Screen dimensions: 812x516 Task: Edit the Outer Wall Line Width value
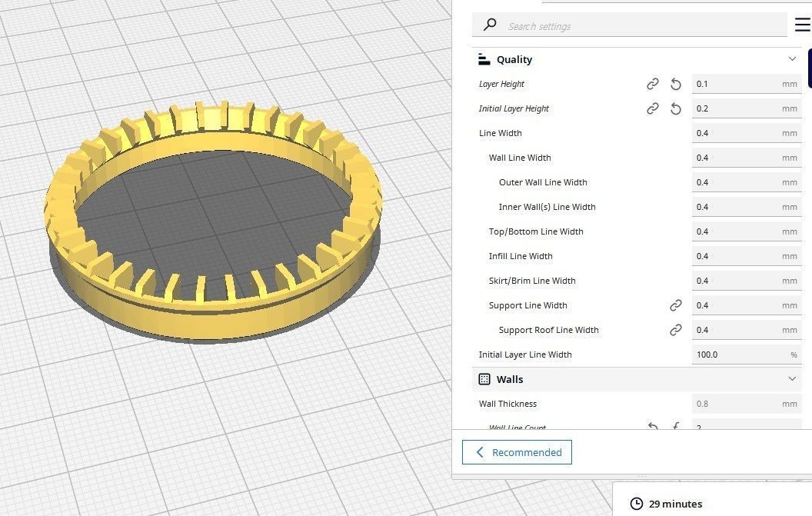[747, 182]
